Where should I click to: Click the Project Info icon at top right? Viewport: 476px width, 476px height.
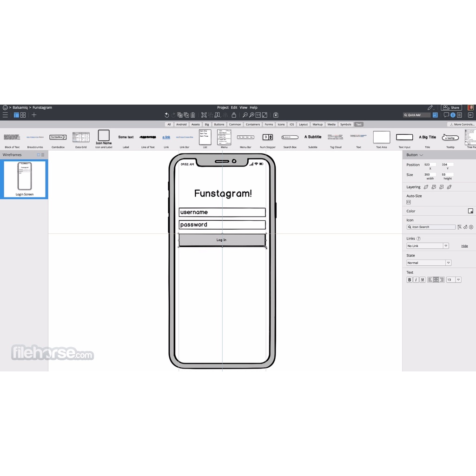click(453, 115)
